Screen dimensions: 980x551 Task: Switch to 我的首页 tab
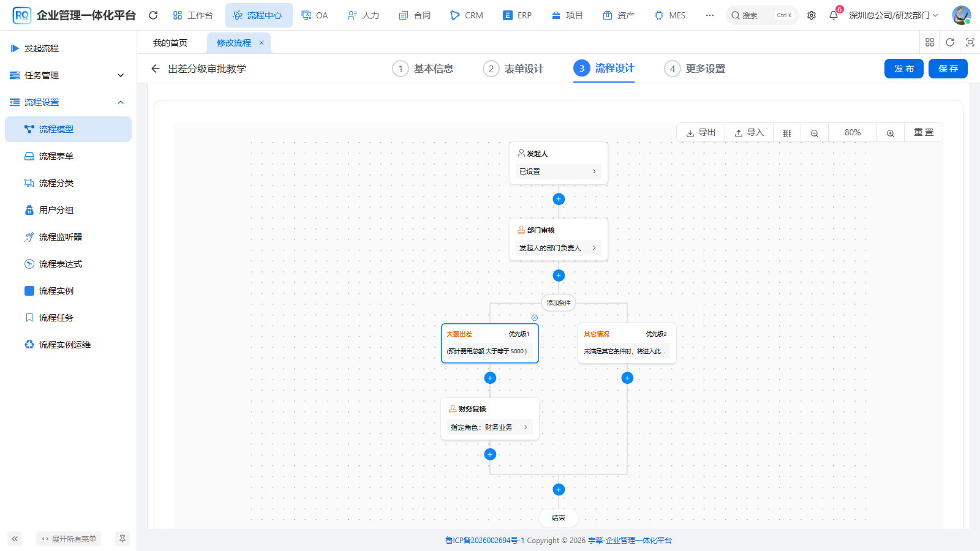170,43
